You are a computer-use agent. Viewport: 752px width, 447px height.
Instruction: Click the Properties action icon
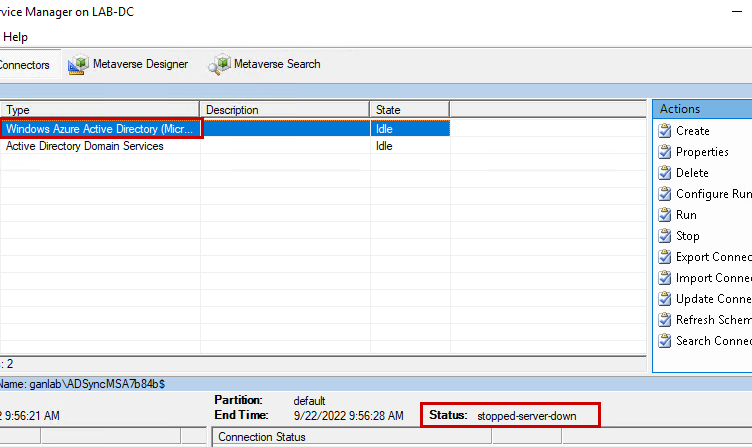(x=665, y=152)
